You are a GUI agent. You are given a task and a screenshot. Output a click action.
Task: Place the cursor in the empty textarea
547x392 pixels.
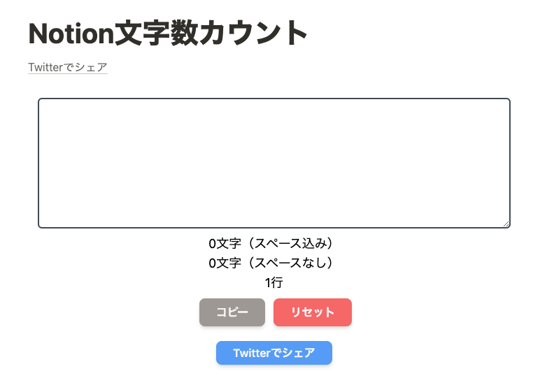273,163
